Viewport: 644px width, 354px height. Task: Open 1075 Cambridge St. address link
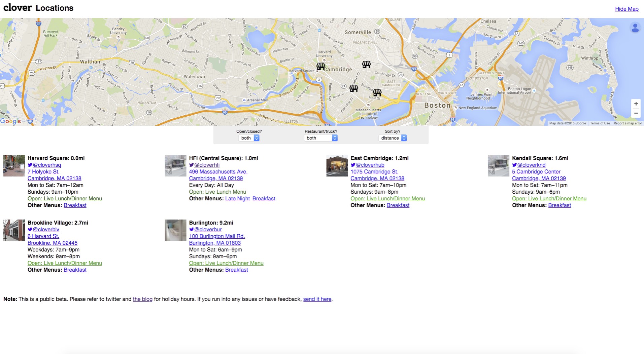pyautogui.click(x=374, y=171)
